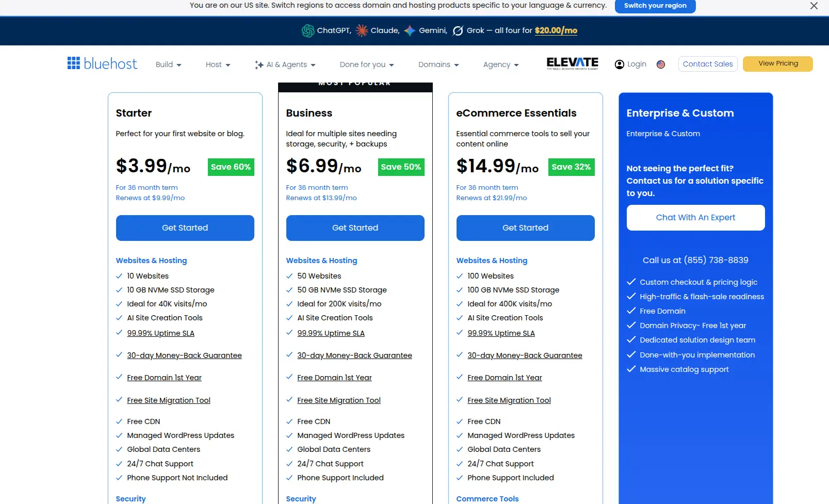
Task: Click the Contact Sales button
Action: (708, 64)
